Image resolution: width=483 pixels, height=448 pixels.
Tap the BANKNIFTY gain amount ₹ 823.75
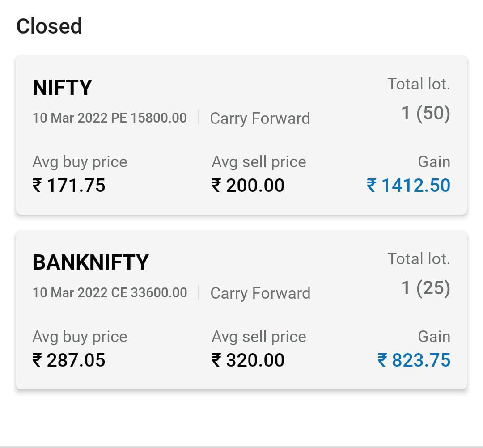coord(414,360)
